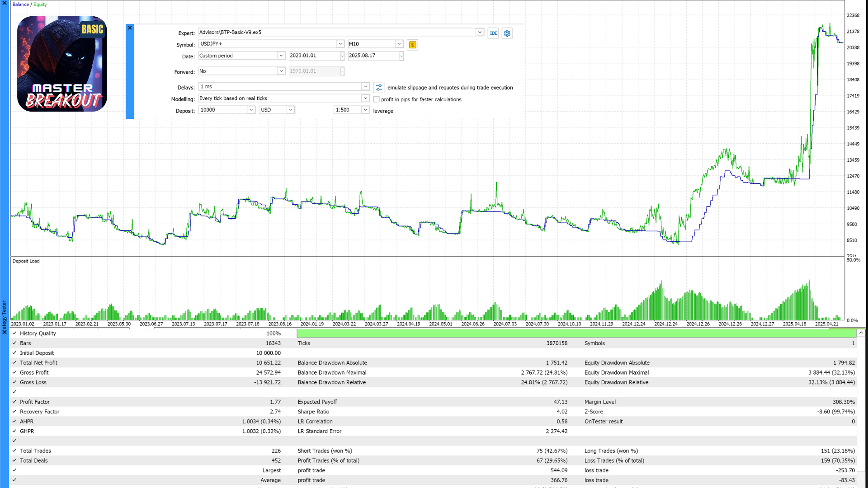This screenshot has width=868, height=488.
Task: Open the leverage 1:500 dropdown
Action: 365,110
